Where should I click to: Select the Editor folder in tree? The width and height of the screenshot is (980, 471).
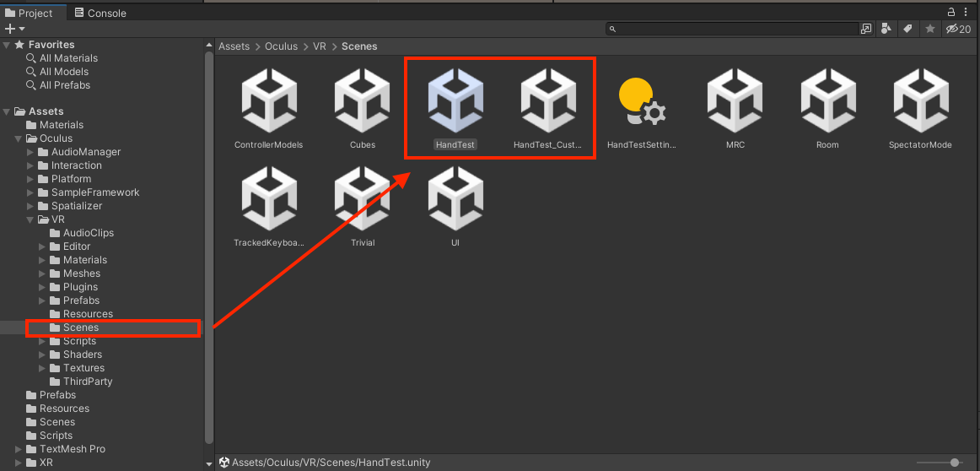tap(70, 246)
